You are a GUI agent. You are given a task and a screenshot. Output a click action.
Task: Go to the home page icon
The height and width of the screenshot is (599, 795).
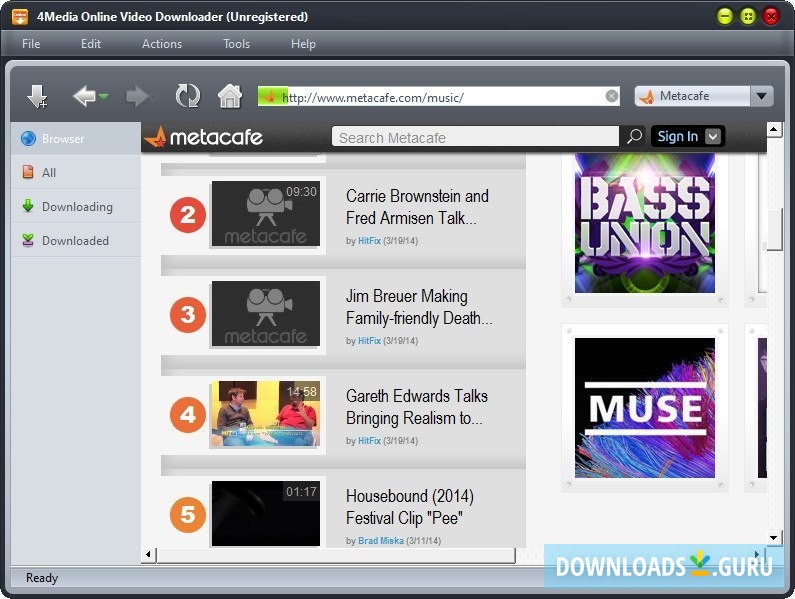[x=230, y=96]
